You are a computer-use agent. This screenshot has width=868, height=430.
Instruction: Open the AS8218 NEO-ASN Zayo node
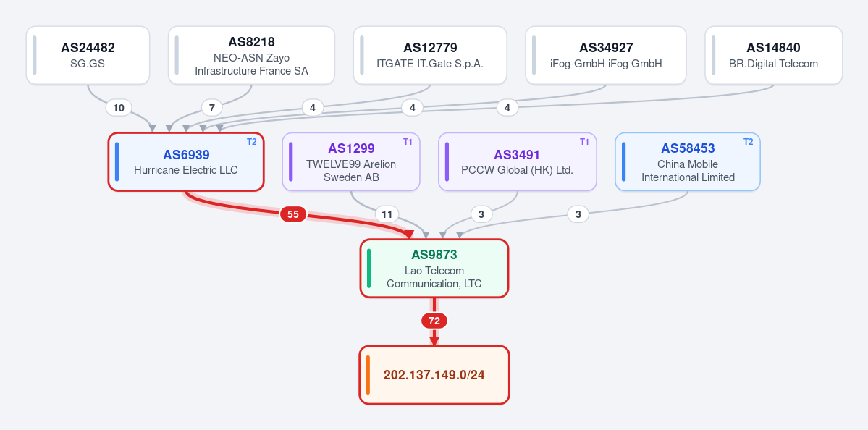click(x=251, y=55)
